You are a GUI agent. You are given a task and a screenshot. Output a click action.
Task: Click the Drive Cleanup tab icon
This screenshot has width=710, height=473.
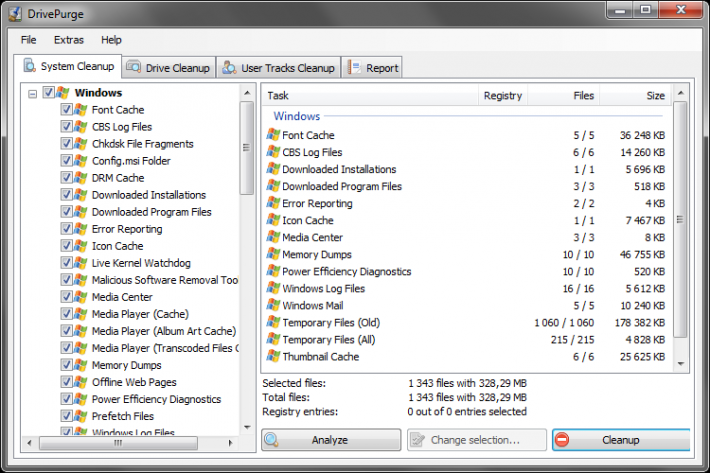[x=134, y=67]
